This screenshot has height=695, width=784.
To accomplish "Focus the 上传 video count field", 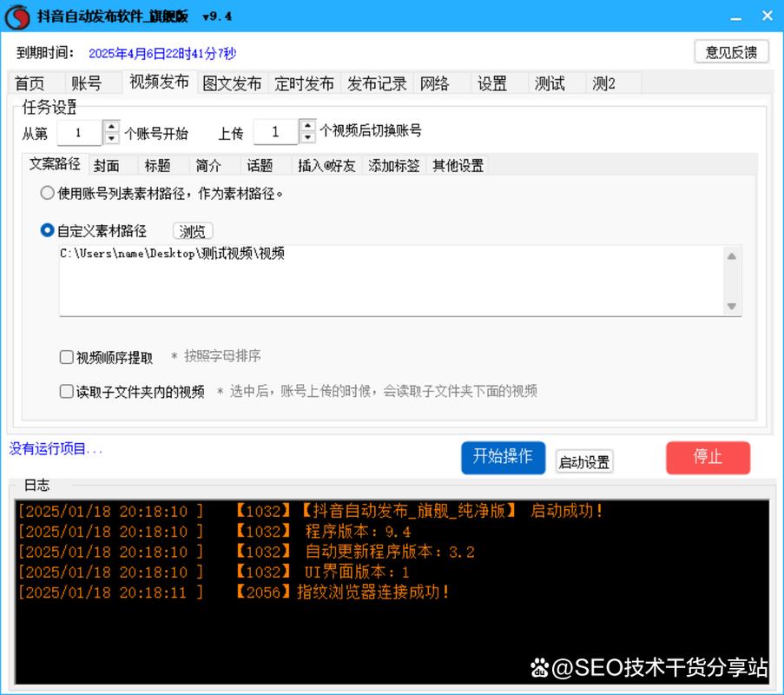I will [275, 131].
